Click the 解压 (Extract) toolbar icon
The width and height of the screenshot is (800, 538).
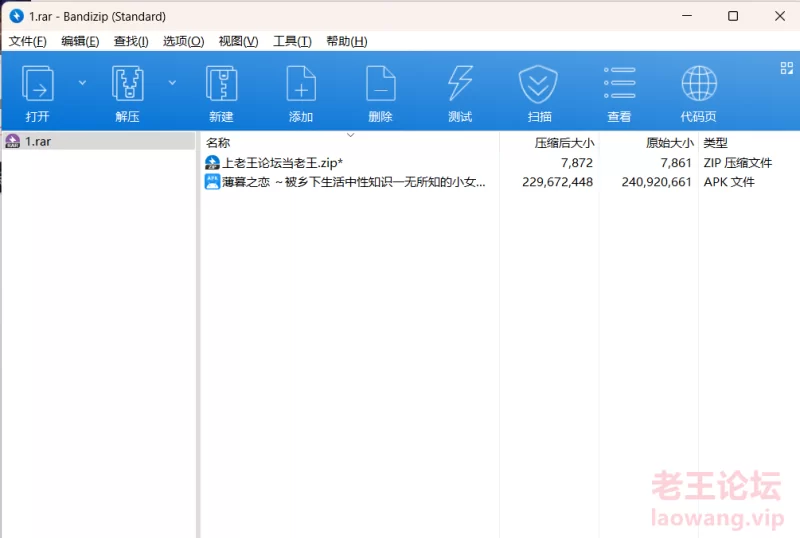127,84
